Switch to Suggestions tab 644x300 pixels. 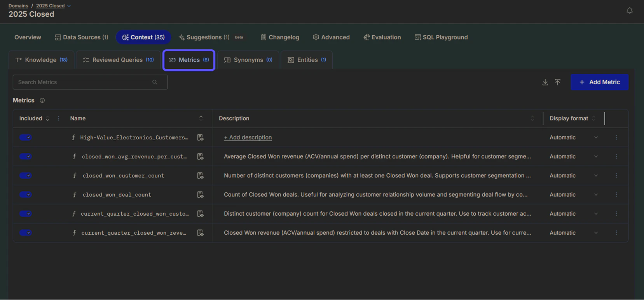211,37
